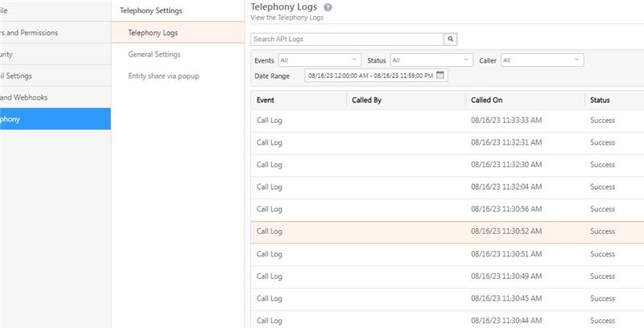Click the search magnifier button
The image size is (644, 328).
click(x=451, y=39)
